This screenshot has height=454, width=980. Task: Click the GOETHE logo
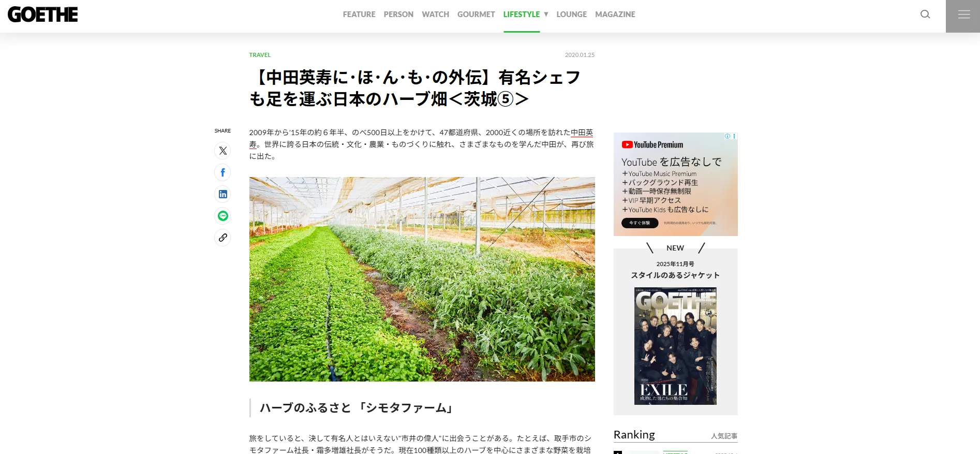[43, 14]
